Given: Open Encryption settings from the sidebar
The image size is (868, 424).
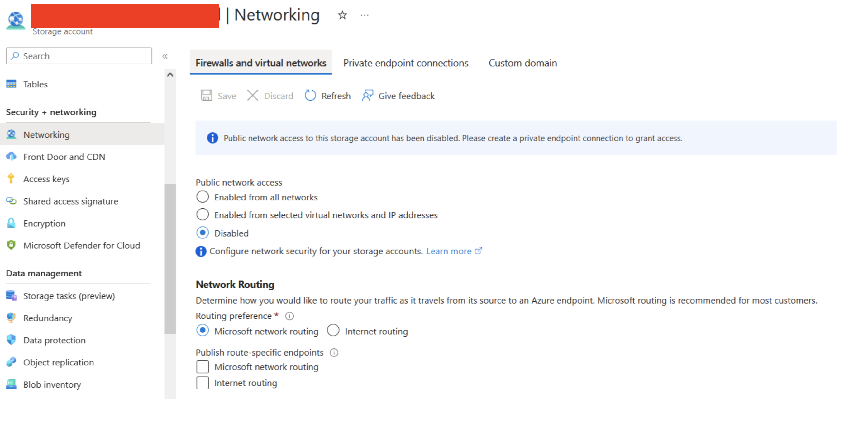Looking at the screenshot, I should coord(44,223).
